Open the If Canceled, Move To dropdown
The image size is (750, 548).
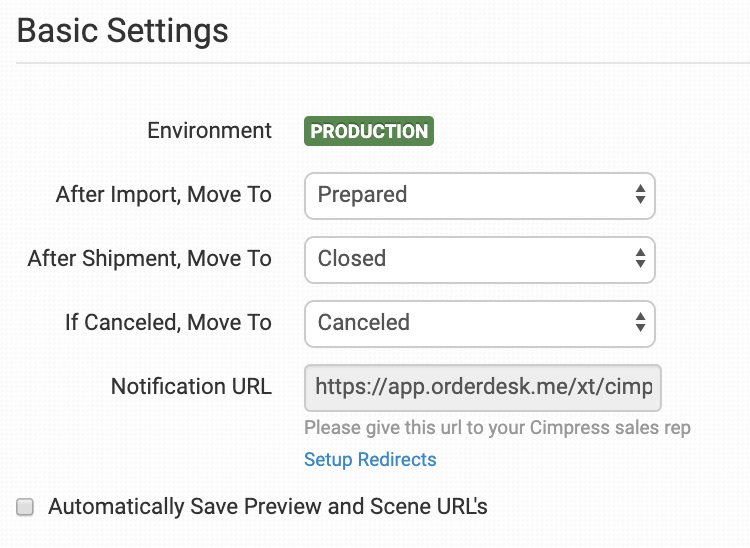[x=479, y=323]
